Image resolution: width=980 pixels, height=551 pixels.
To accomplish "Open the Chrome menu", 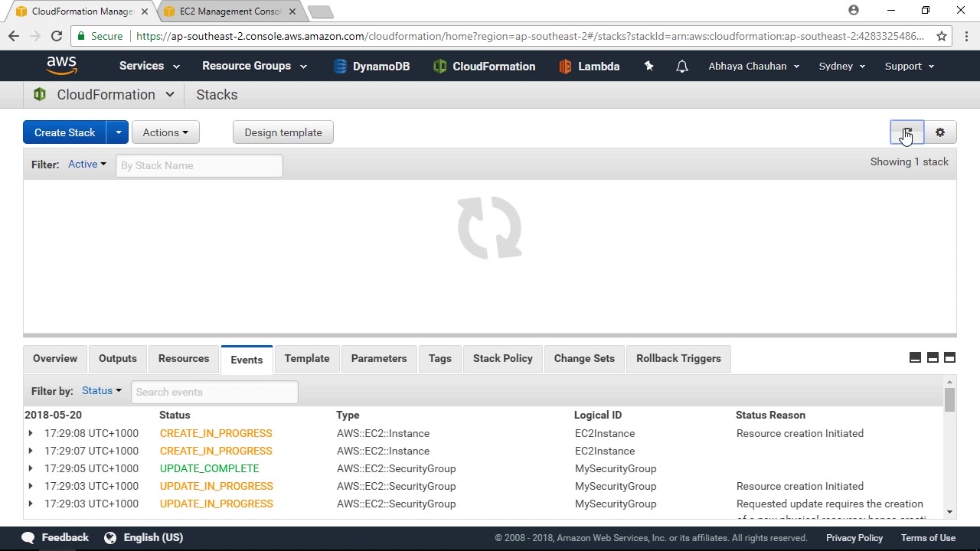I will (x=965, y=36).
